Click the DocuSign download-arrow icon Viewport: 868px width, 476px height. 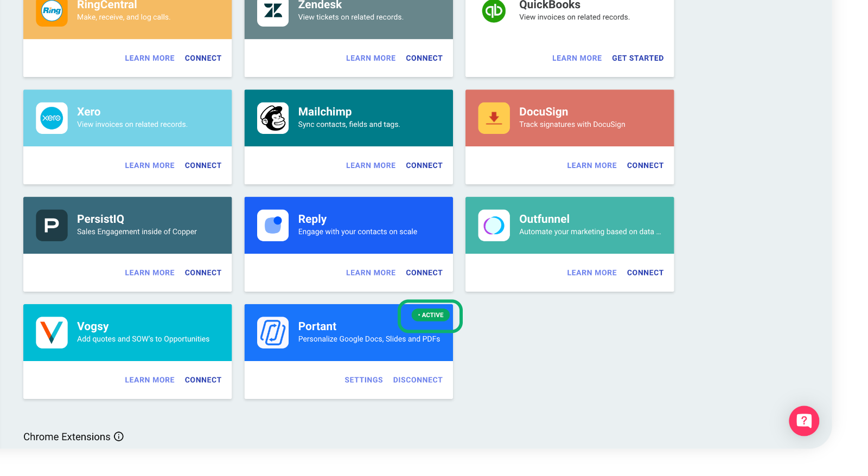[494, 118]
